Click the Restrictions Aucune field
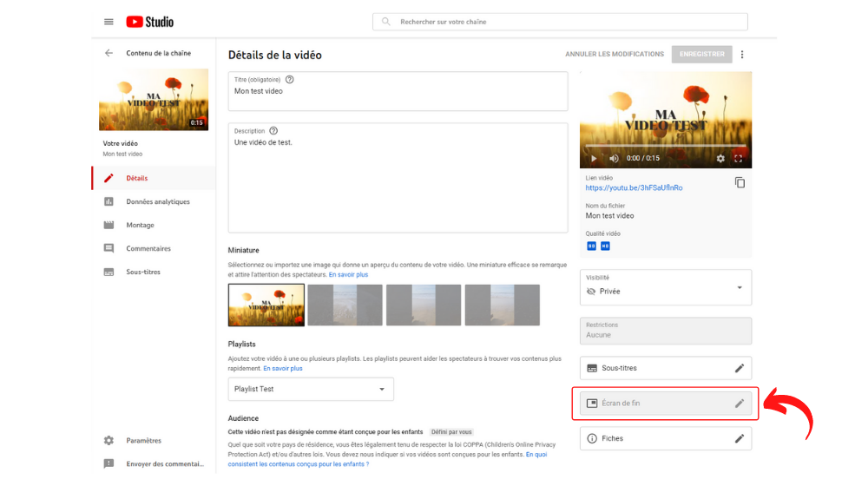 (666, 331)
